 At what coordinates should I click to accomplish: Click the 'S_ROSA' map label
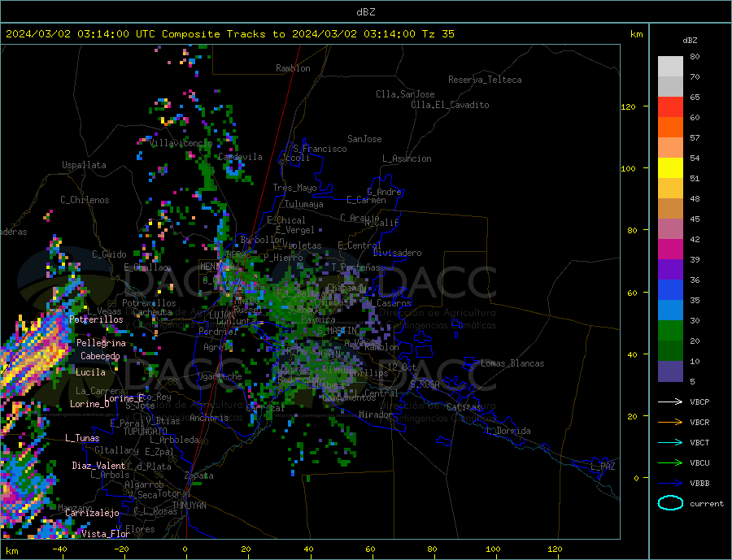[425, 384]
